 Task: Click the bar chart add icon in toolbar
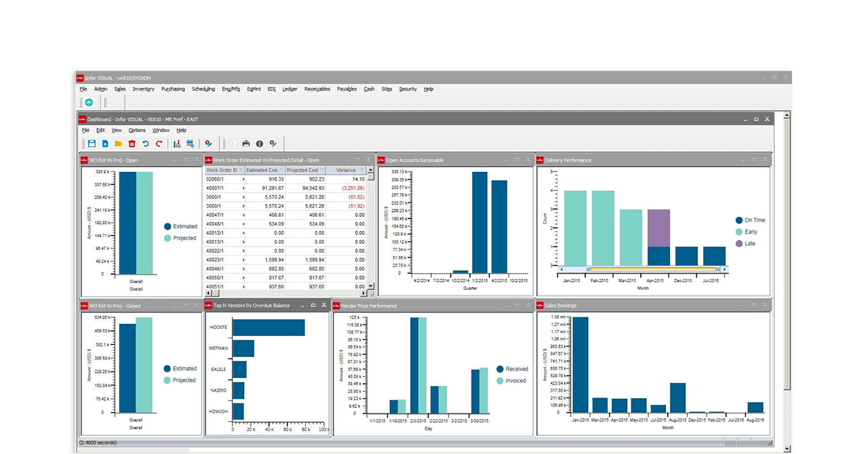176,144
